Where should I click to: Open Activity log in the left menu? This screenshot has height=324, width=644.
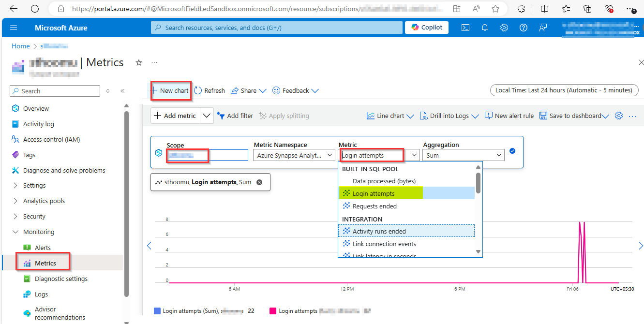point(39,124)
